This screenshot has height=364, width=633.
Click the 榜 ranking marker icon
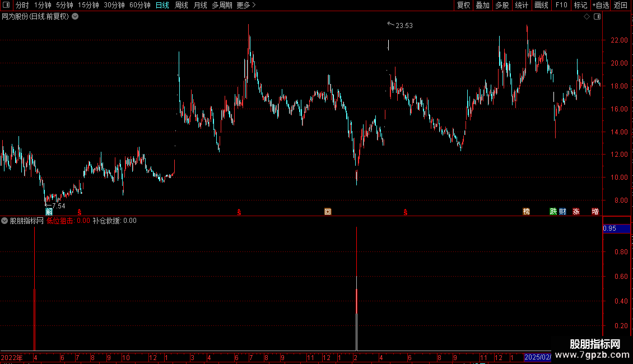527,212
